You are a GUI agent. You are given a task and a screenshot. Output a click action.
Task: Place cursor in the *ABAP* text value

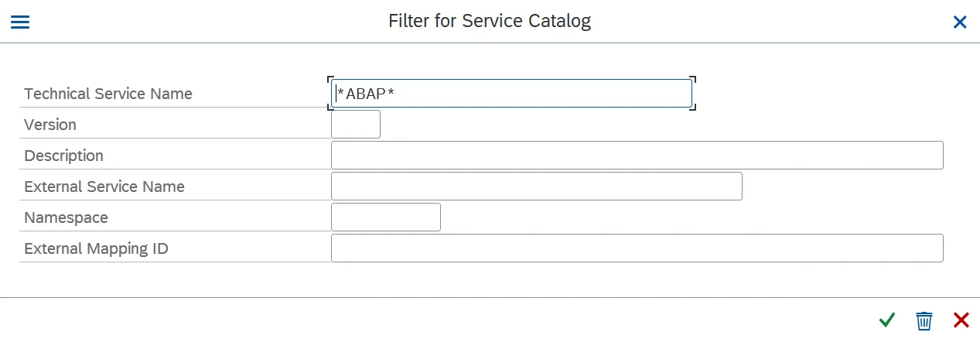(x=367, y=94)
